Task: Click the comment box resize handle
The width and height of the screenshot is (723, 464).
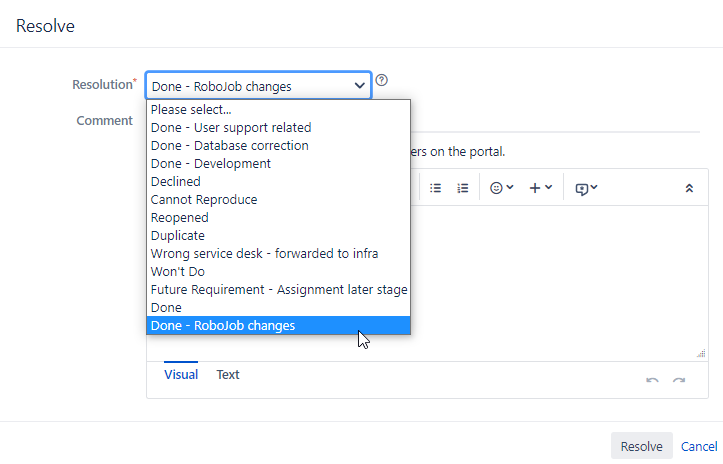Action: coord(701,353)
